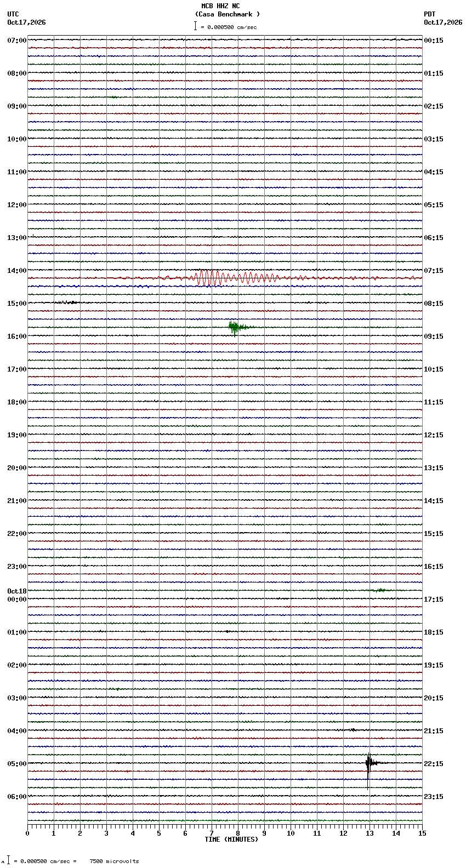Click the 09:15 PDT row label
Image resolution: width=466 pixels, height=868 pixels.
pyautogui.click(x=434, y=336)
